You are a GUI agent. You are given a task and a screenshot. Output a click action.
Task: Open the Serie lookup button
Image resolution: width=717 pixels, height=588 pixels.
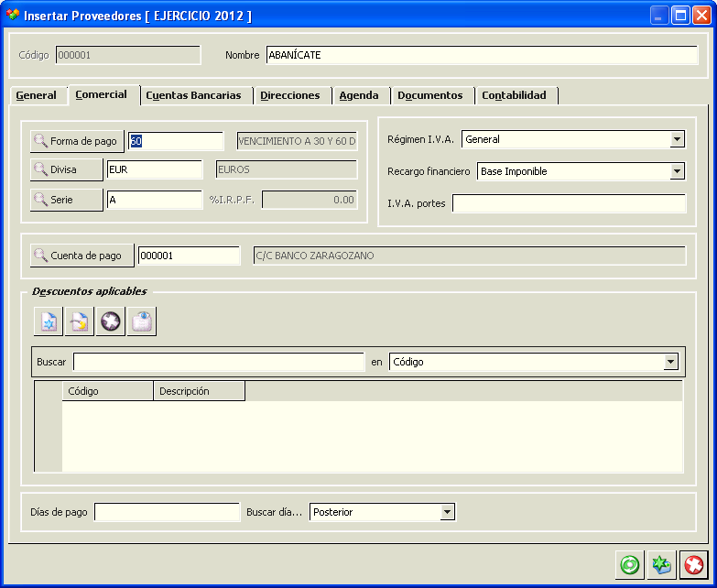(67, 200)
